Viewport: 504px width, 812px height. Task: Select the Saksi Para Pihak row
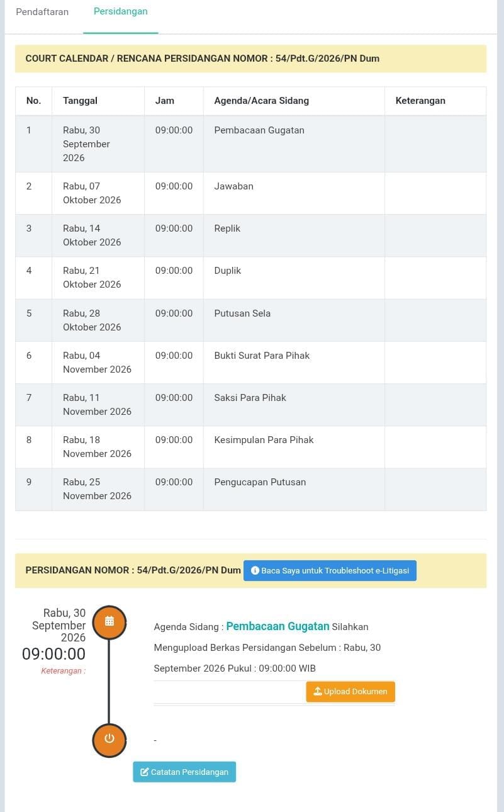(250, 405)
